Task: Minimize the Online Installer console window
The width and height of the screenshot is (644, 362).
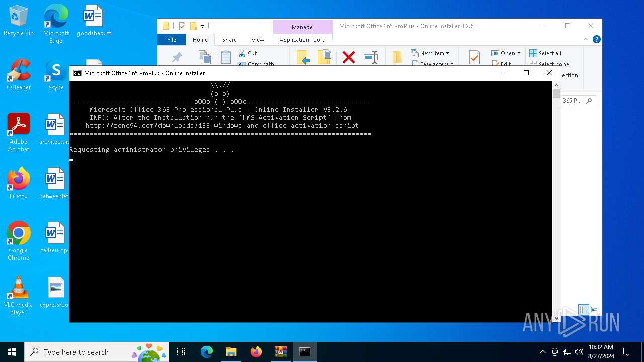Action: click(504, 73)
